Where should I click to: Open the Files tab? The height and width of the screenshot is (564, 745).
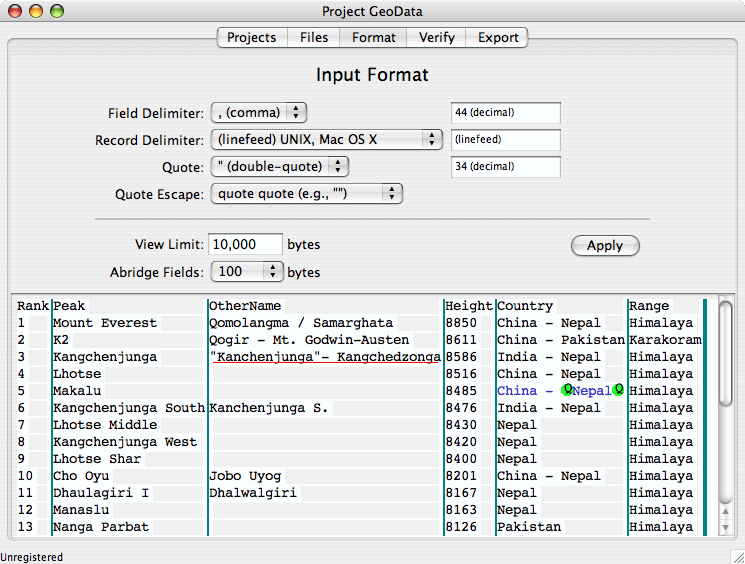[x=314, y=38]
